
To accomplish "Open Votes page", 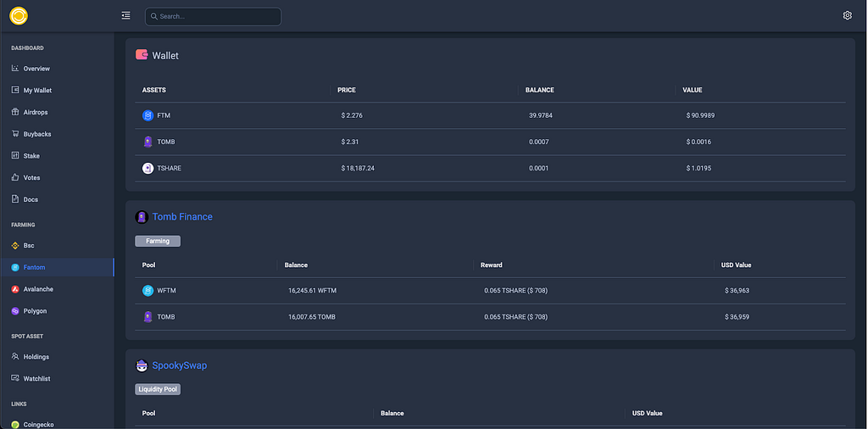I will (31, 178).
